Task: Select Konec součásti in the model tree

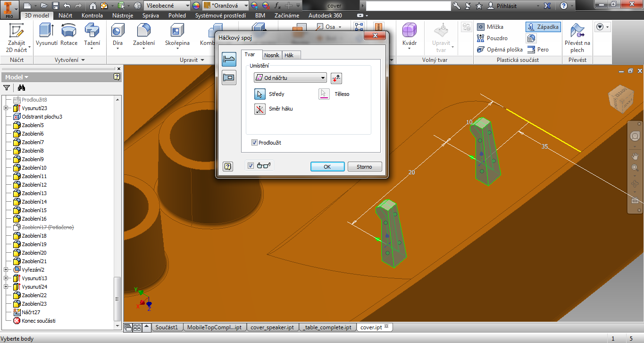Action: coord(38,321)
